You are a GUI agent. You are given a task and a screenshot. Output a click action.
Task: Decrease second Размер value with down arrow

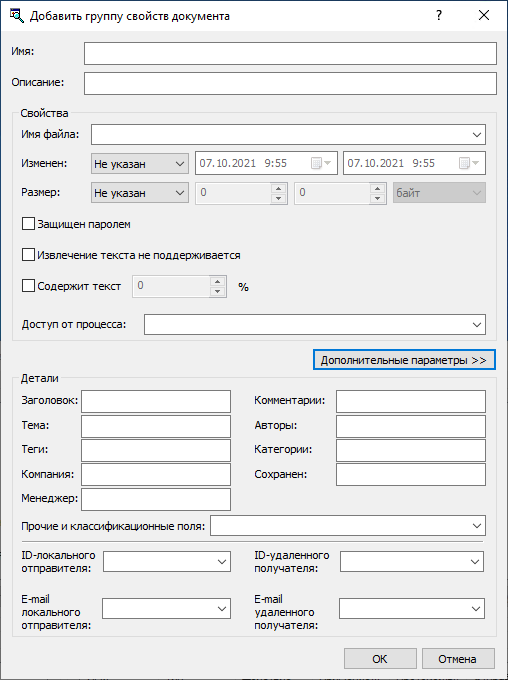tap(377, 198)
